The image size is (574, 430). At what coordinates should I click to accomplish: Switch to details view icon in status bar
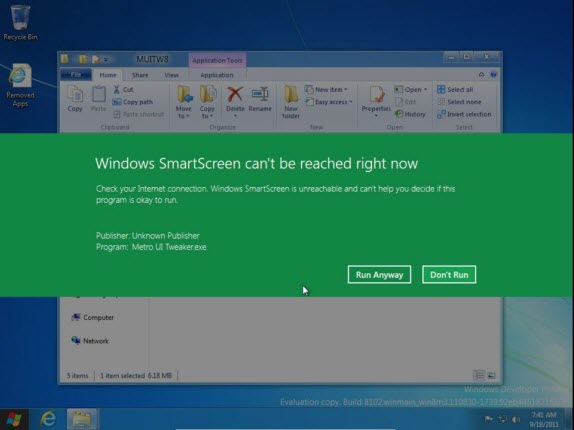pos(479,375)
